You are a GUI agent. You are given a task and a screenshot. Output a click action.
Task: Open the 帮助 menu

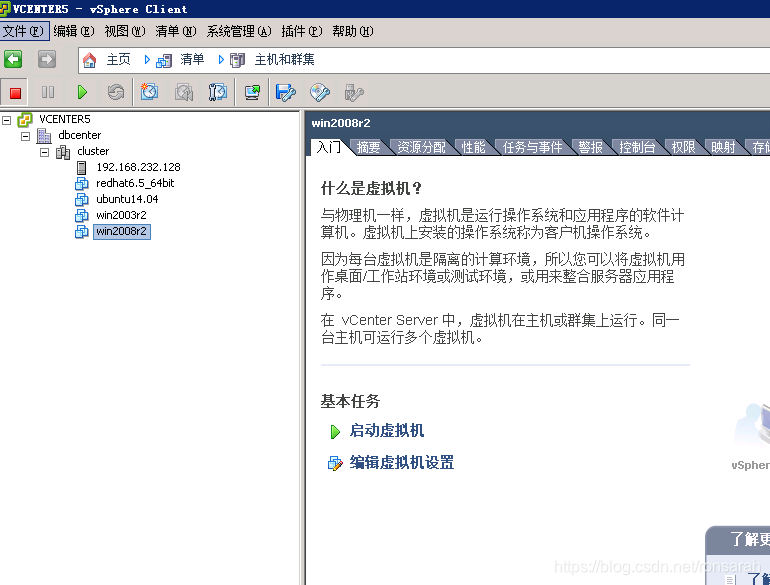pyautogui.click(x=353, y=31)
